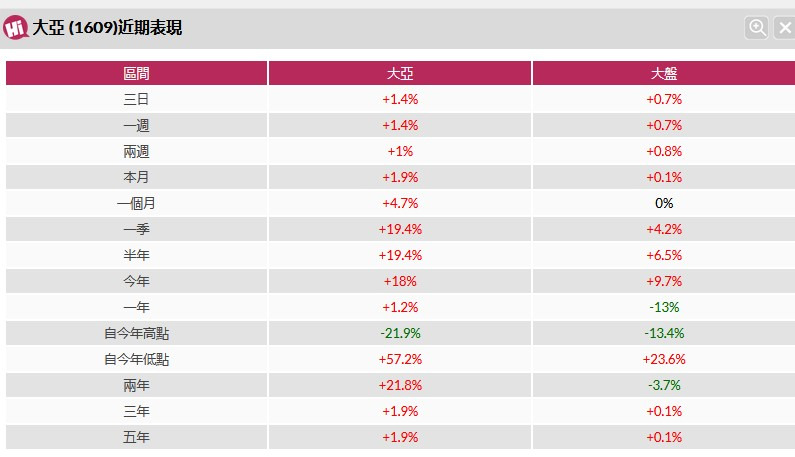Click the 區間 column header

pos(137,73)
